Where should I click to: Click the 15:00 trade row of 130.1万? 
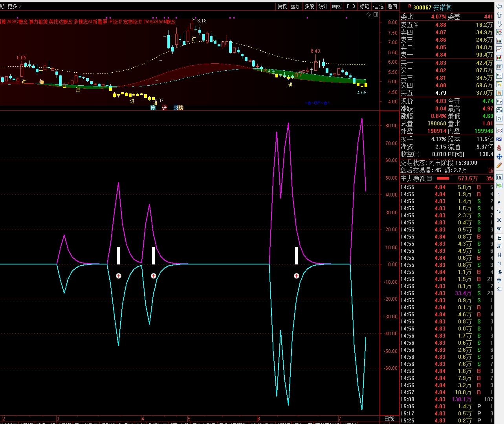(447, 399)
